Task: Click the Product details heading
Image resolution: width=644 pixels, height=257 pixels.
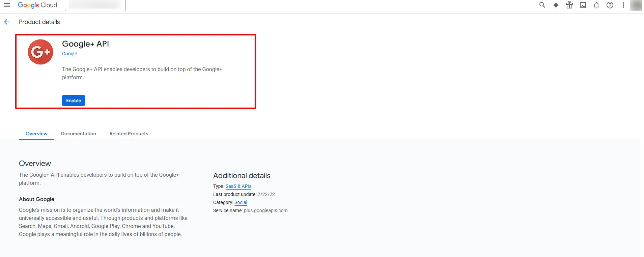Action: (x=39, y=22)
